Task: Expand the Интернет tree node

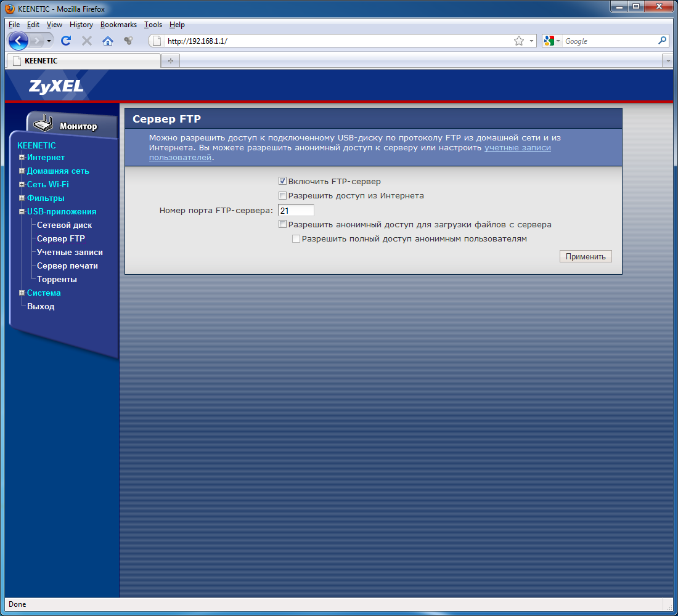Action: click(x=22, y=157)
